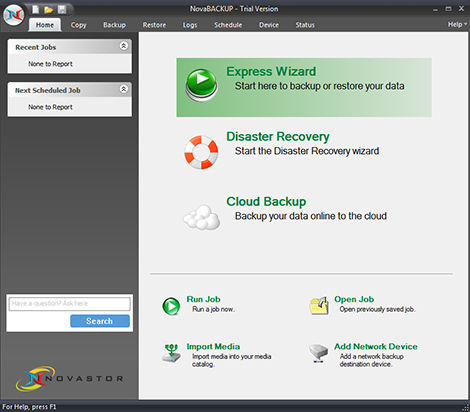Image resolution: width=470 pixels, height=412 pixels.
Task: Click 'Start the Disaster Recovery wizard' text
Action: point(307,151)
